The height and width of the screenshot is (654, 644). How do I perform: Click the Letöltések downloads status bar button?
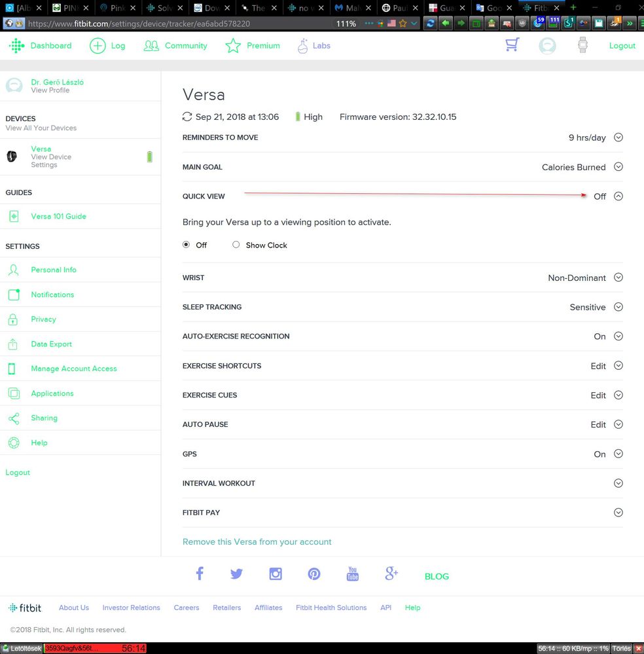tap(22, 649)
